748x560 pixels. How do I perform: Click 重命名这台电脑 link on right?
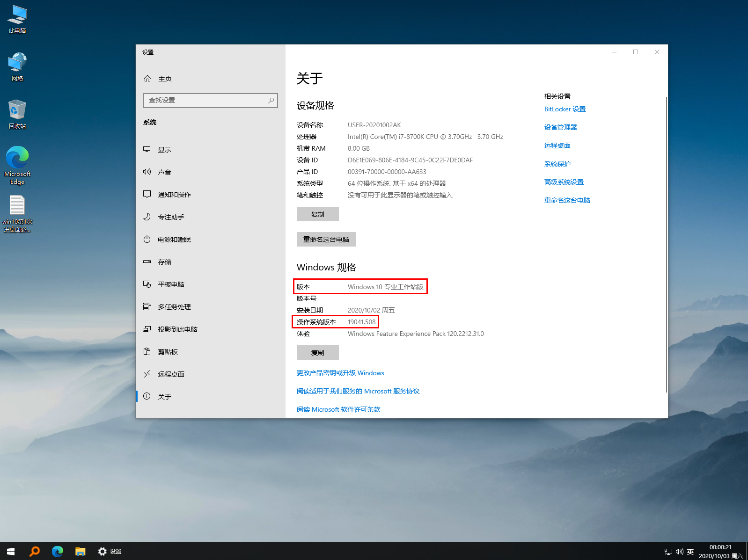[567, 200]
